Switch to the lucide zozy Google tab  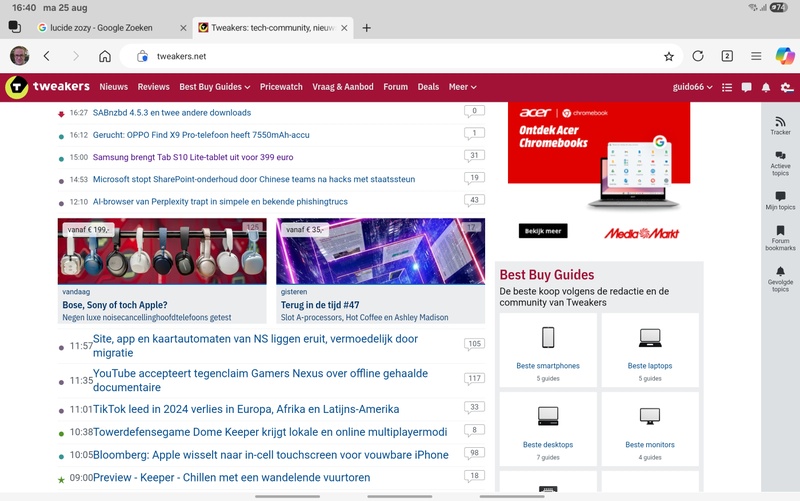click(101, 28)
